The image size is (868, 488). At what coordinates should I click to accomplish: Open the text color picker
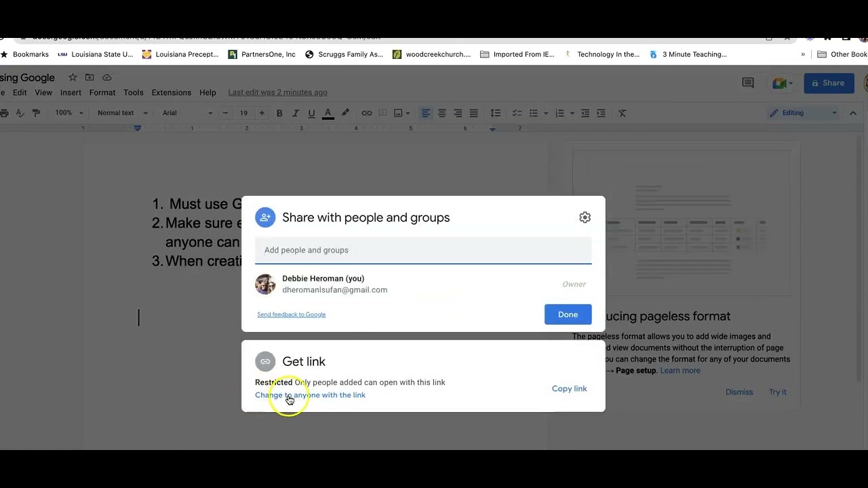(x=328, y=113)
